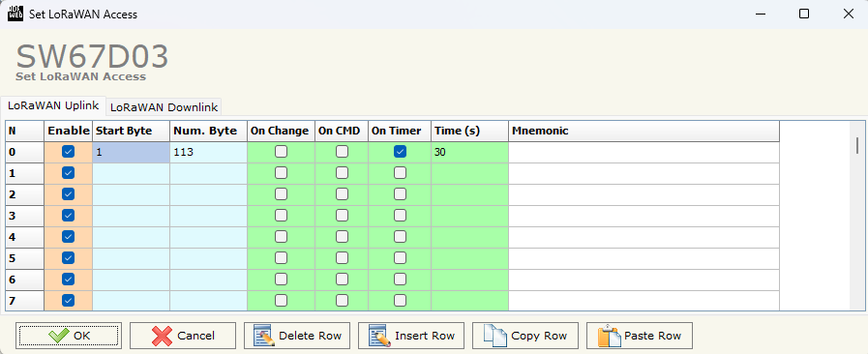Check On Change box in row 7
The image size is (868, 354).
point(282,301)
